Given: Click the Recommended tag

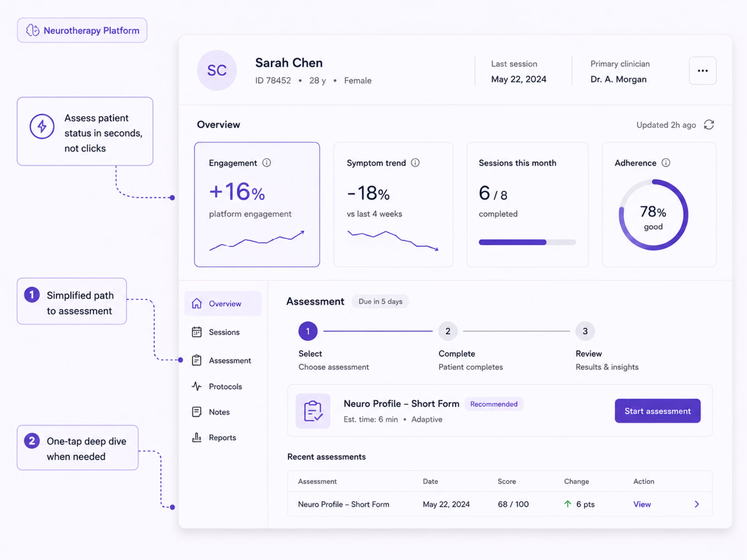Looking at the screenshot, I should coord(494,404).
